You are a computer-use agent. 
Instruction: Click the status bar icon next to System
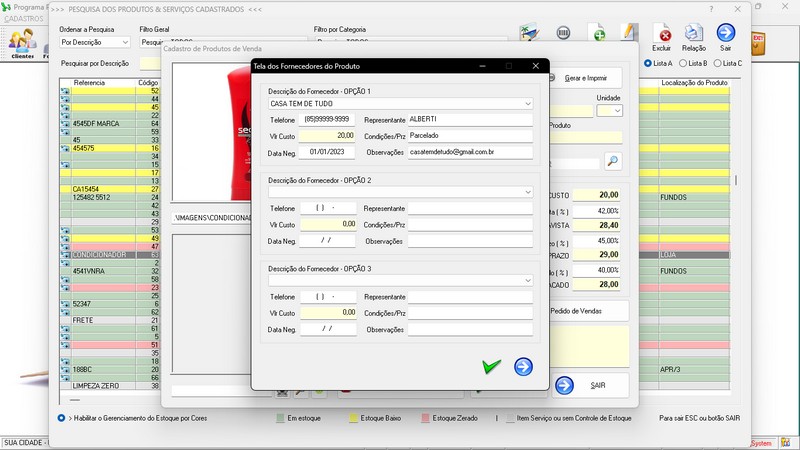coord(785,442)
